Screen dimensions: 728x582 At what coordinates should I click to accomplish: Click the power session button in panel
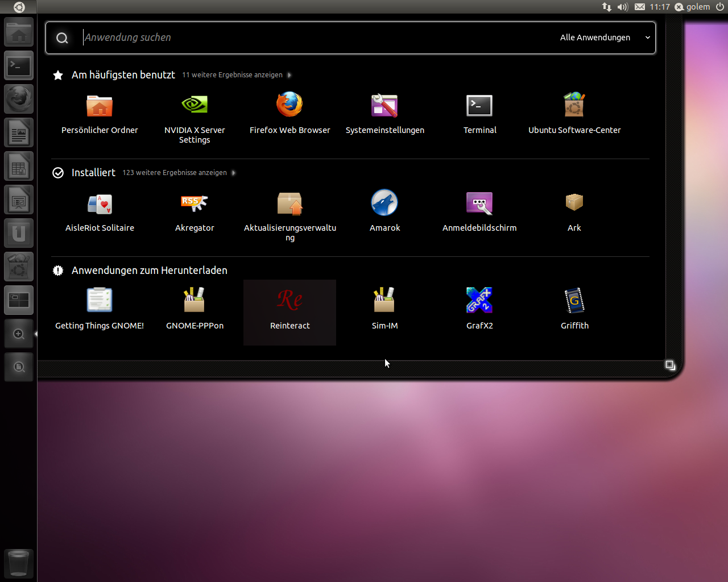coord(720,7)
